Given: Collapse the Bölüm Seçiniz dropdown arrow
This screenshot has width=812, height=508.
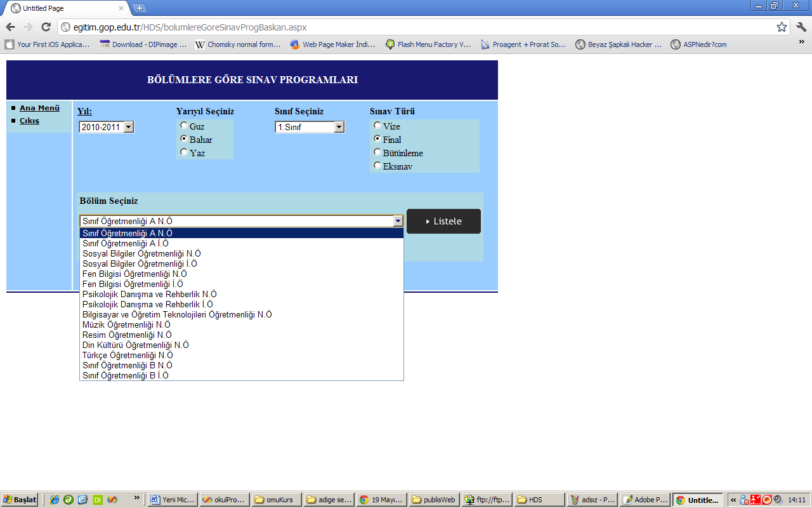Looking at the screenshot, I should (x=398, y=221).
